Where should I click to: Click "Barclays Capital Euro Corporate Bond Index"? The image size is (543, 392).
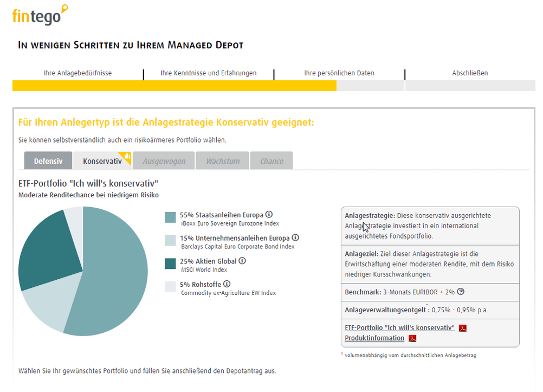point(238,247)
